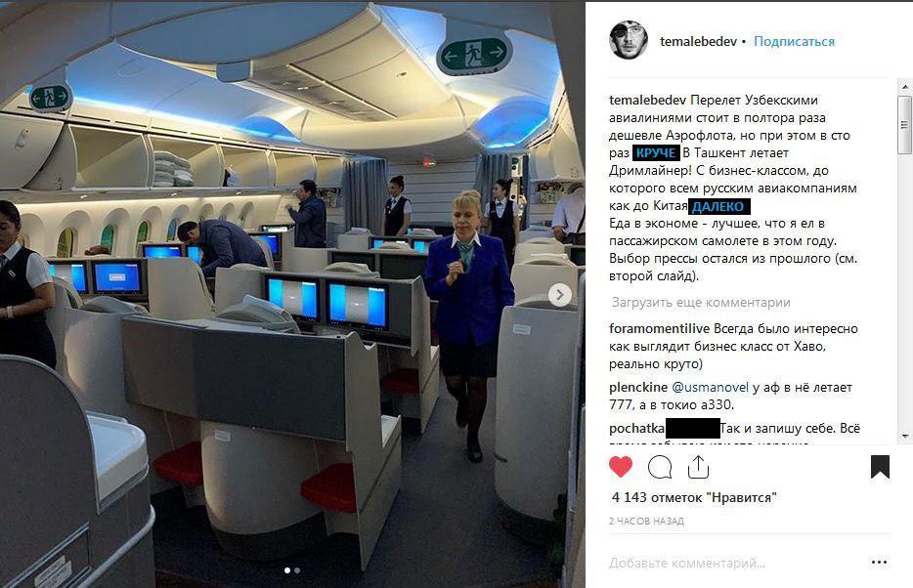The width and height of the screenshot is (913, 588).
Task: Open temalebedev profile avatar
Action: tap(629, 40)
